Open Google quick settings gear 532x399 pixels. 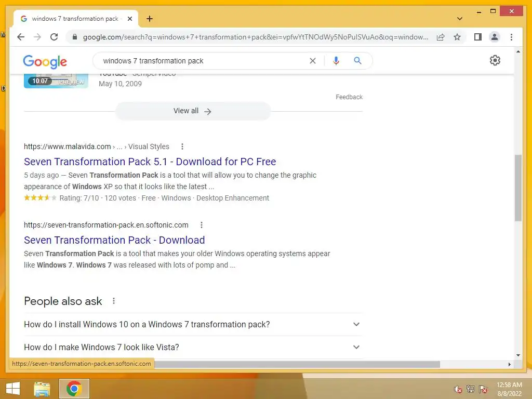coord(495,60)
